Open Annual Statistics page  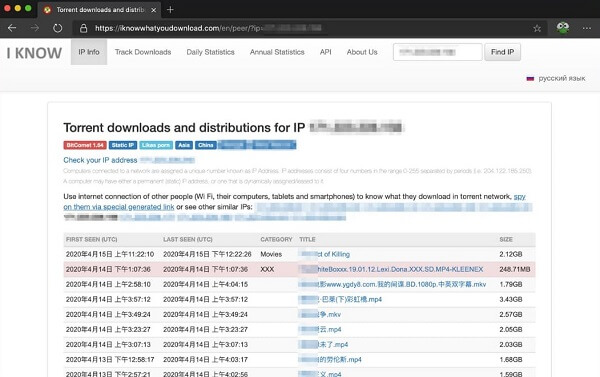[277, 52]
